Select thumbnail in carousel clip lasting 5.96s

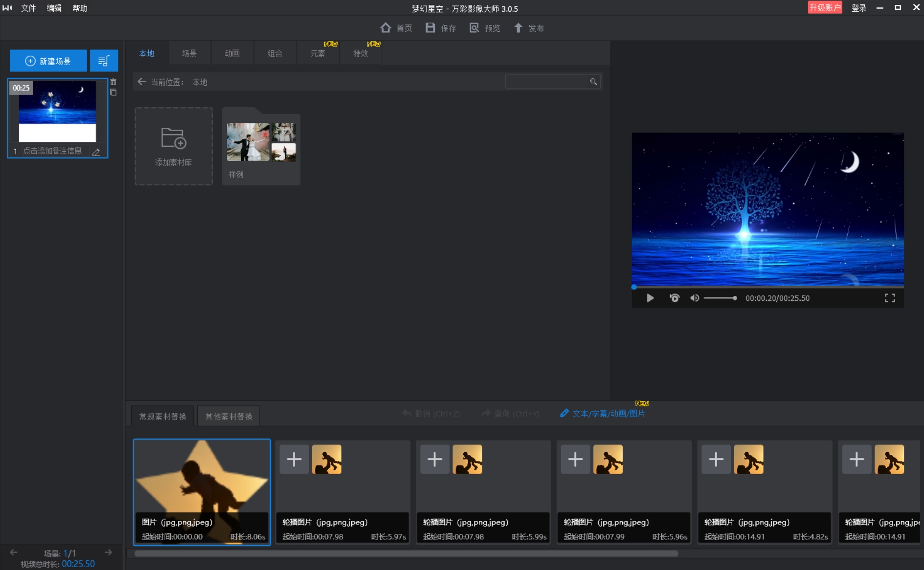(x=608, y=459)
